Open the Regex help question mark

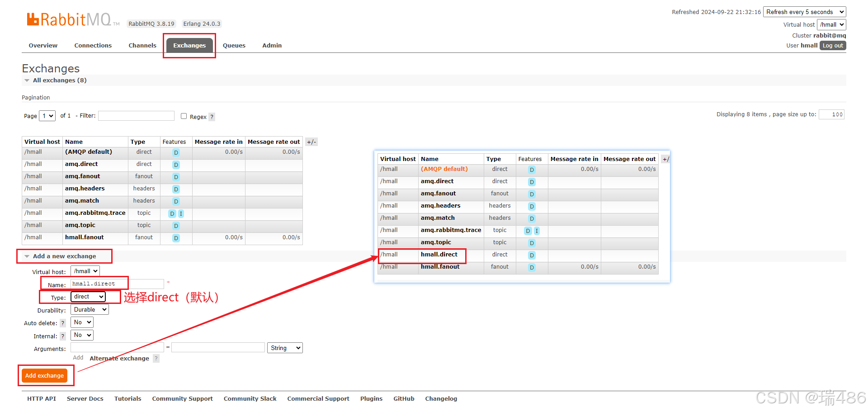click(x=212, y=117)
